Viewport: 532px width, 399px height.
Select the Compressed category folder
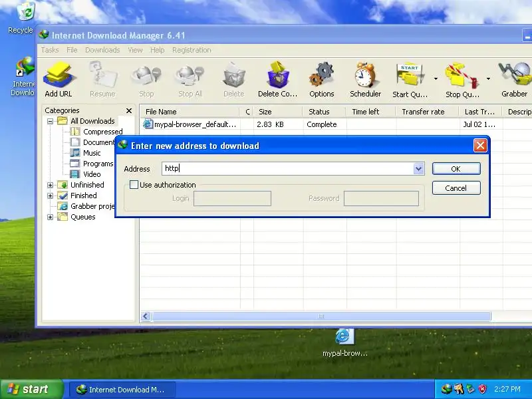pyautogui.click(x=96, y=132)
